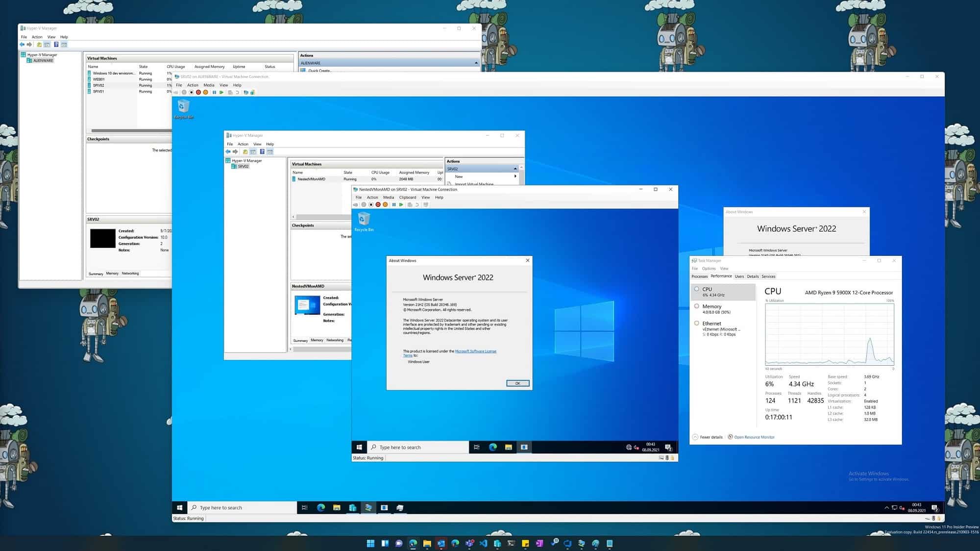The image size is (980, 551).
Task: Switch to Details tab in Task Manager
Action: point(753,276)
